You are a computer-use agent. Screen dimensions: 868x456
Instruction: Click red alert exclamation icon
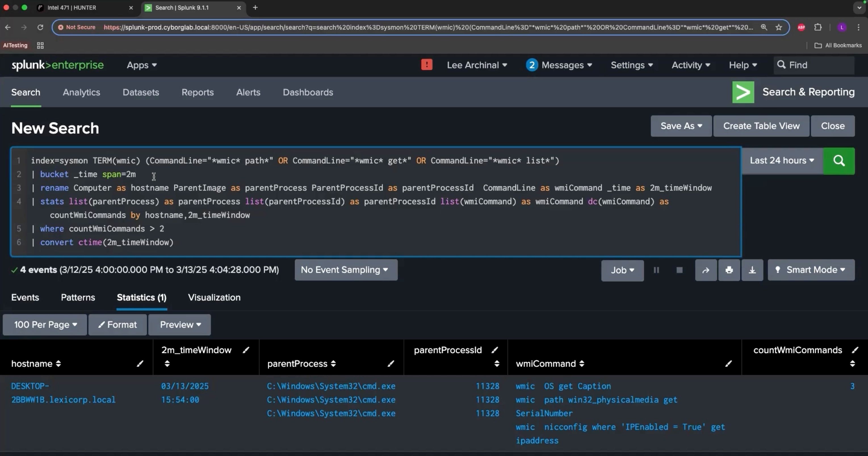coord(427,65)
